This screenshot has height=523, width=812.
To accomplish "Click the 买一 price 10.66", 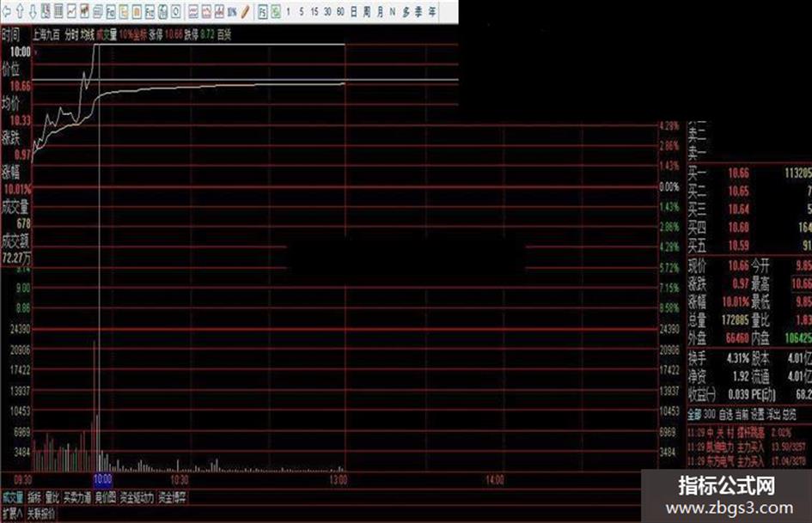I will click(x=738, y=173).
